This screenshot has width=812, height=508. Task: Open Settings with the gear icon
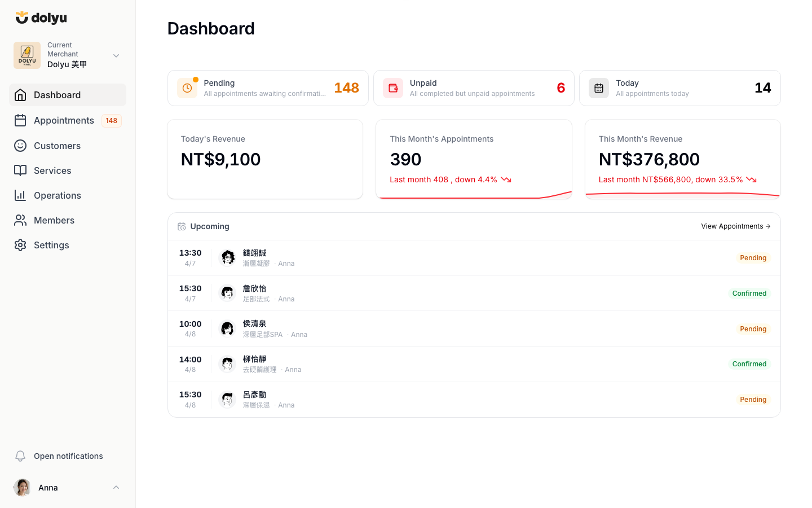20,244
